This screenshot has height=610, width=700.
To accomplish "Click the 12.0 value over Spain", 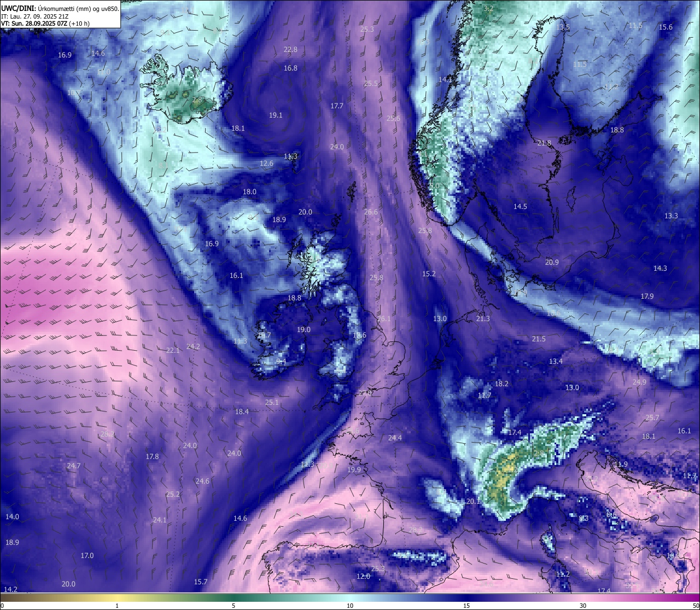I will [363, 576].
